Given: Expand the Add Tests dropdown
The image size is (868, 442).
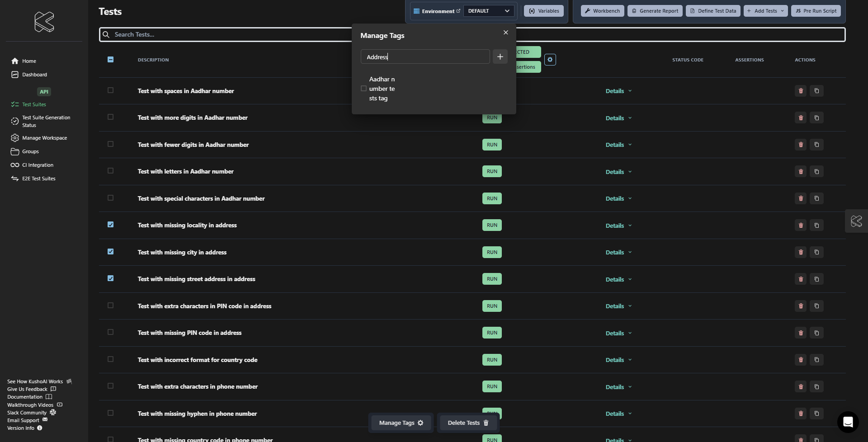Looking at the screenshot, I should 765,11.
